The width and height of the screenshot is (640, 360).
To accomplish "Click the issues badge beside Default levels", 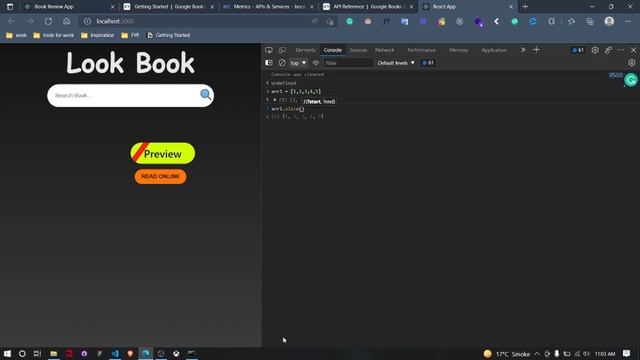I will coord(428,63).
